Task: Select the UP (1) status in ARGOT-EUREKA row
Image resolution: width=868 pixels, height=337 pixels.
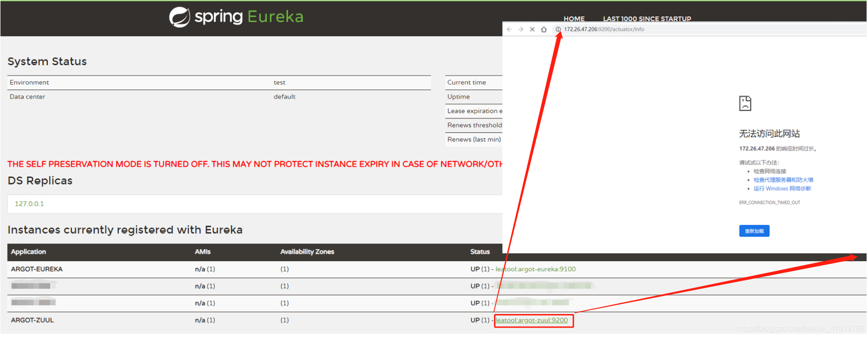Action: point(480,269)
